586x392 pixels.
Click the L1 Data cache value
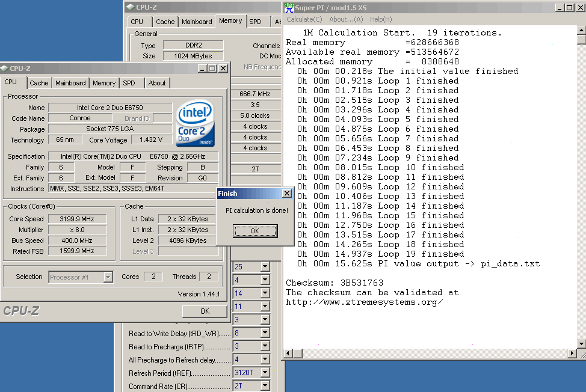(188, 219)
